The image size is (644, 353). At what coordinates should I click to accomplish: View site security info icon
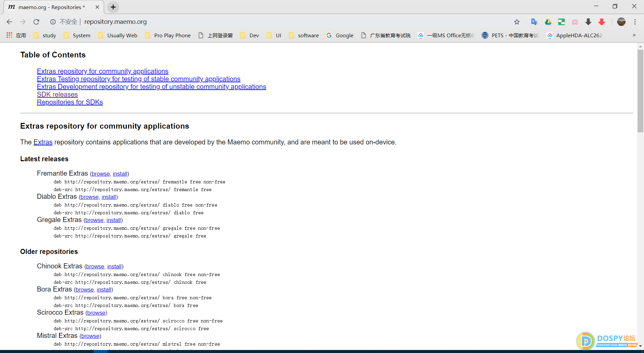pos(53,22)
